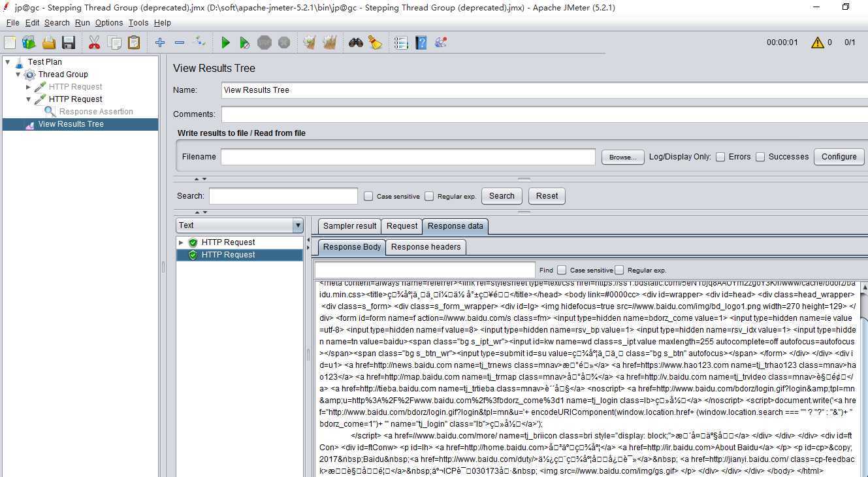Image resolution: width=868 pixels, height=477 pixels.
Task: Click the Open file folder icon
Action: click(x=49, y=42)
